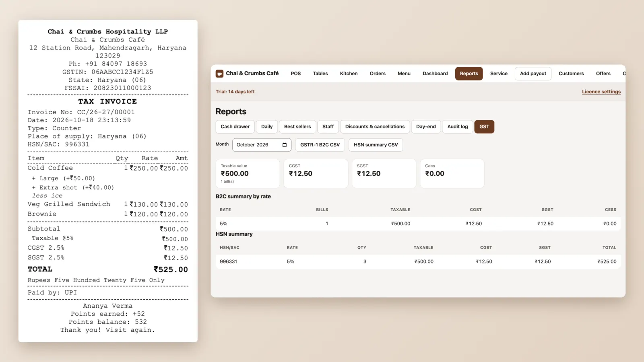Open the calendar picker icon in Month field
Viewport: 644px width, 362px height.
tap(285, 145)
